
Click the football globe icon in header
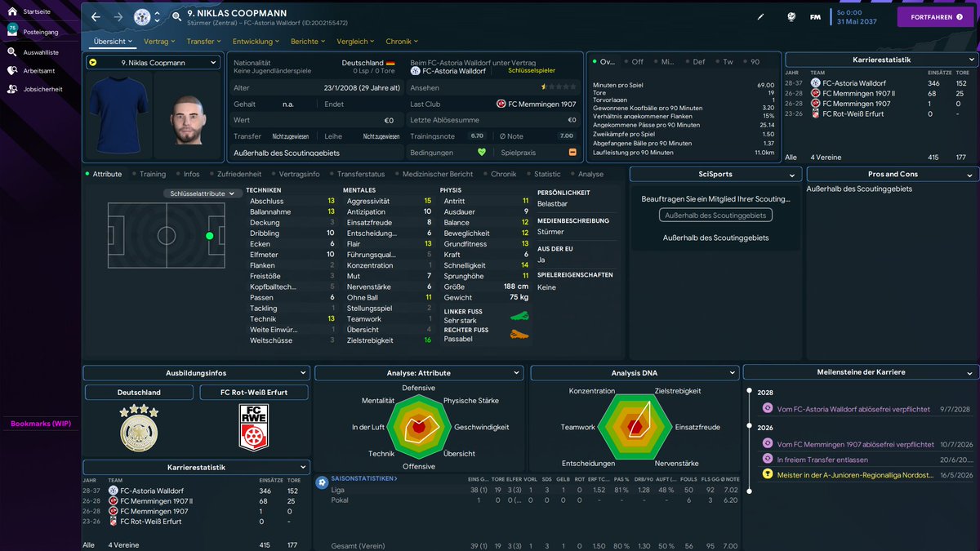[x=791, y=16]
